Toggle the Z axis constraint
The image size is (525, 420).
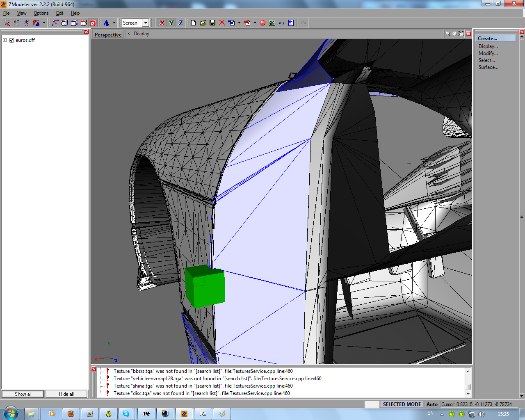(180, 23)
